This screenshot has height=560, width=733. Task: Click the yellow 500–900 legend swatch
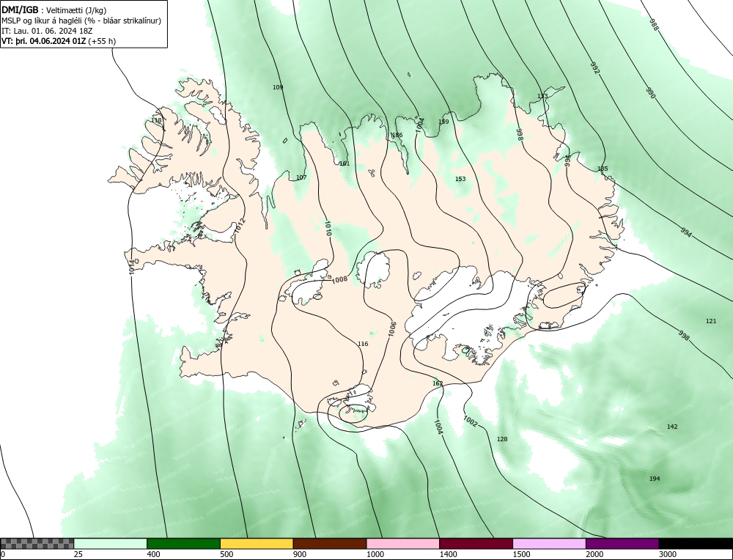click(257, 543)
